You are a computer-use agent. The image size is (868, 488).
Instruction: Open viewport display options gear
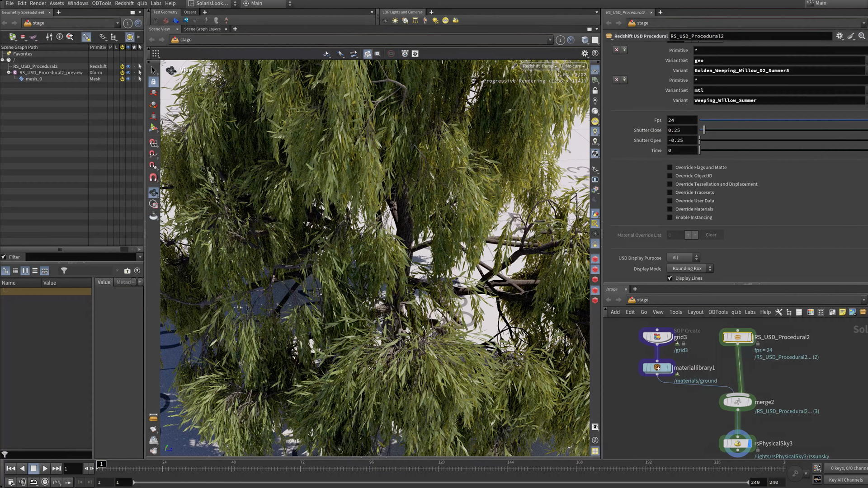(585, 53)
